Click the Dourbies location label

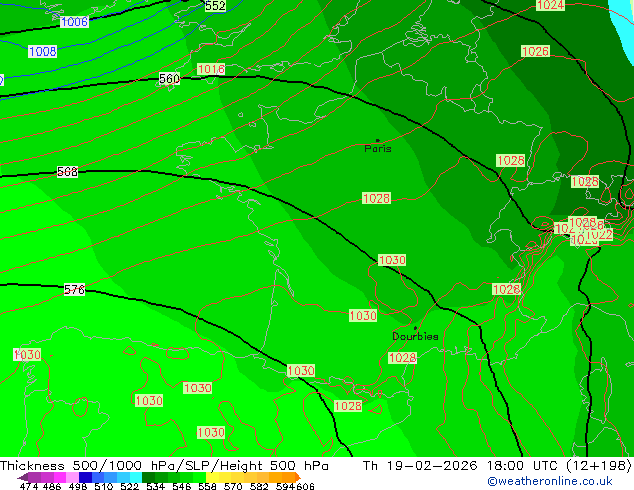(x=415, y=336)
